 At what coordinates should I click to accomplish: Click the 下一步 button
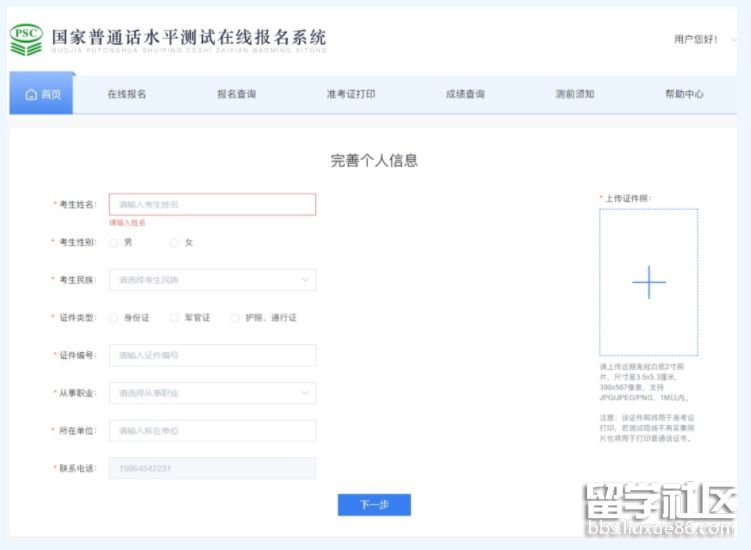pyautogui.click(x=374, y=505)
